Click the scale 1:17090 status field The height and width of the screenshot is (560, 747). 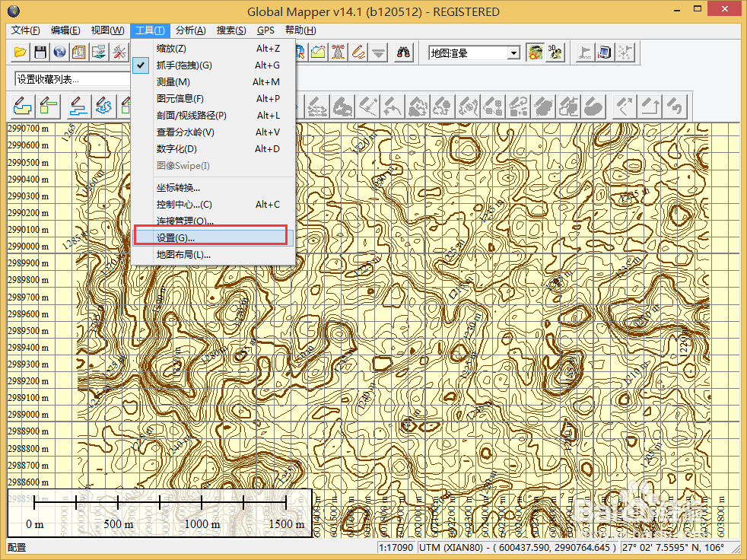click(x=396, y=547)
